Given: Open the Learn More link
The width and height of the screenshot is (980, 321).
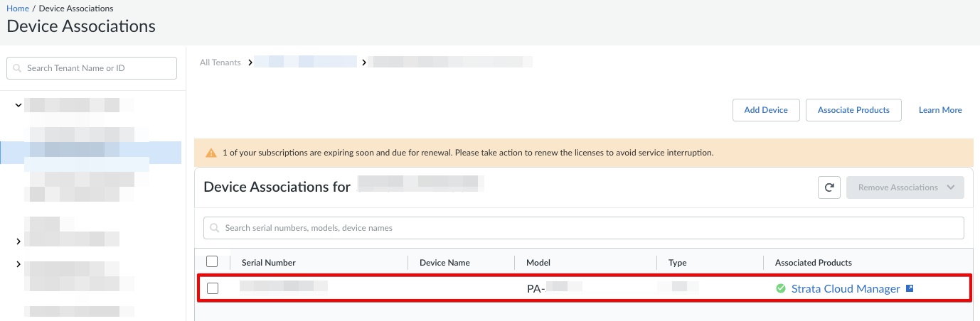Looking at the screenshot, I should point(940,110).
